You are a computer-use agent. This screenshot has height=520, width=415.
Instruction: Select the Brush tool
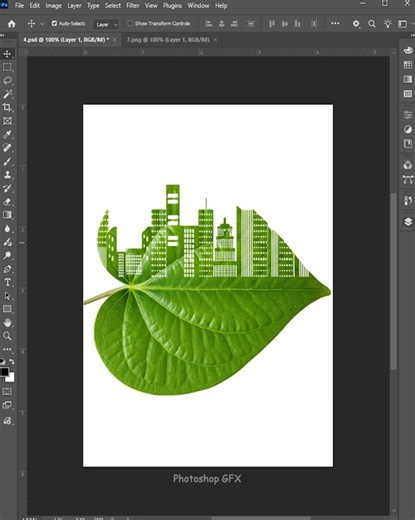click(7, 161)
